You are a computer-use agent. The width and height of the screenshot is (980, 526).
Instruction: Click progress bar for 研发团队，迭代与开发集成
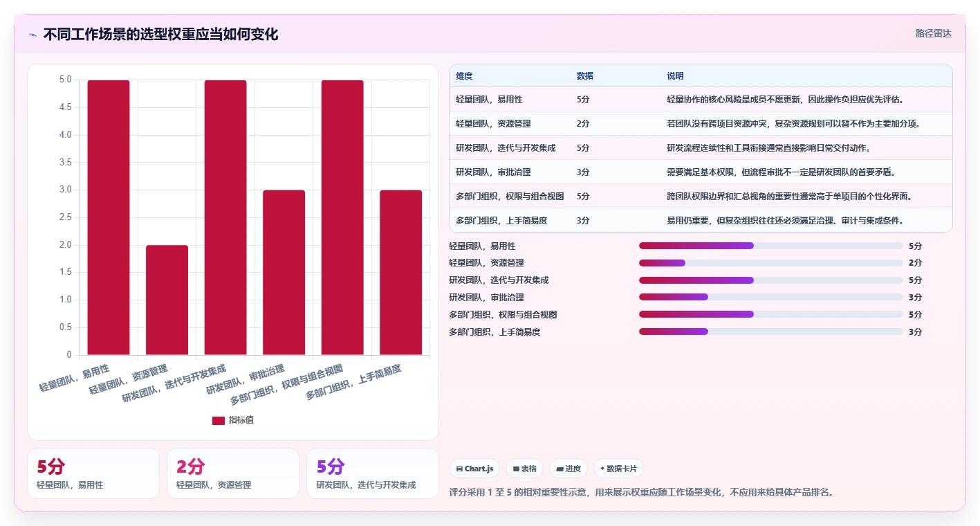(771, 280)
